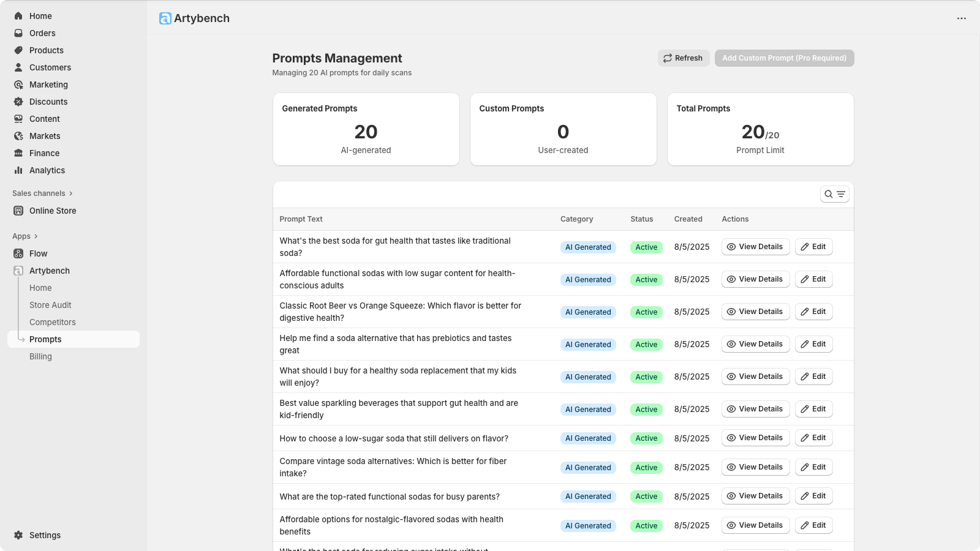The width and height of the screenshot is (980, 551).
Task: Click the Add Custom Prompt button
Action: (784, 58)
